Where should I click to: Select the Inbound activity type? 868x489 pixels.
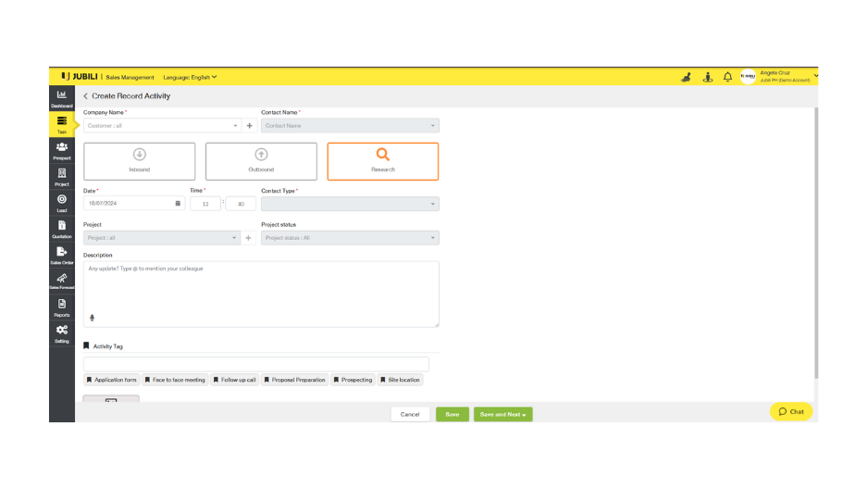point(140,161)
